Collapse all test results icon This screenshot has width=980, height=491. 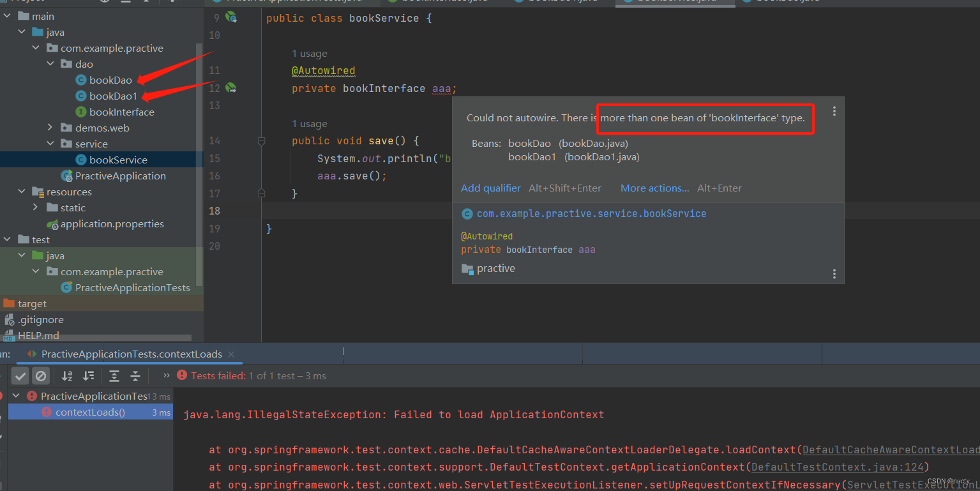pyautogui.click(x=135, y=376)
